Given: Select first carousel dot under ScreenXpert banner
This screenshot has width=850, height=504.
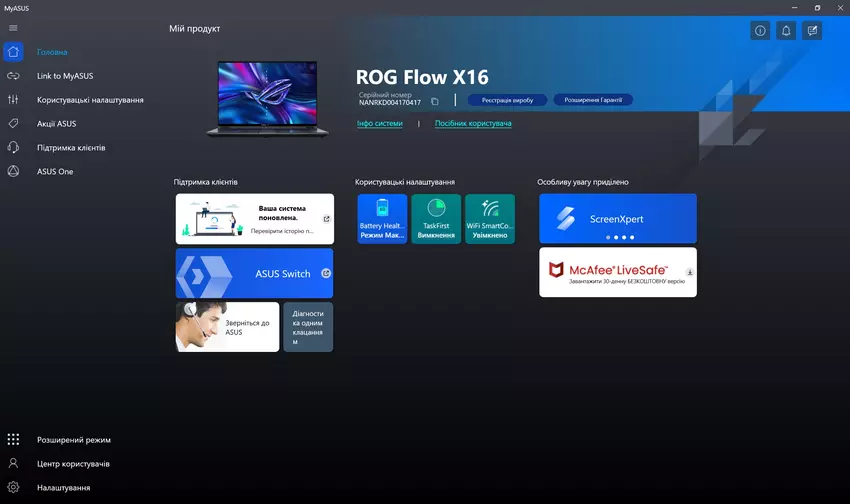Looking at the screenshot, I should coord(605,237).
